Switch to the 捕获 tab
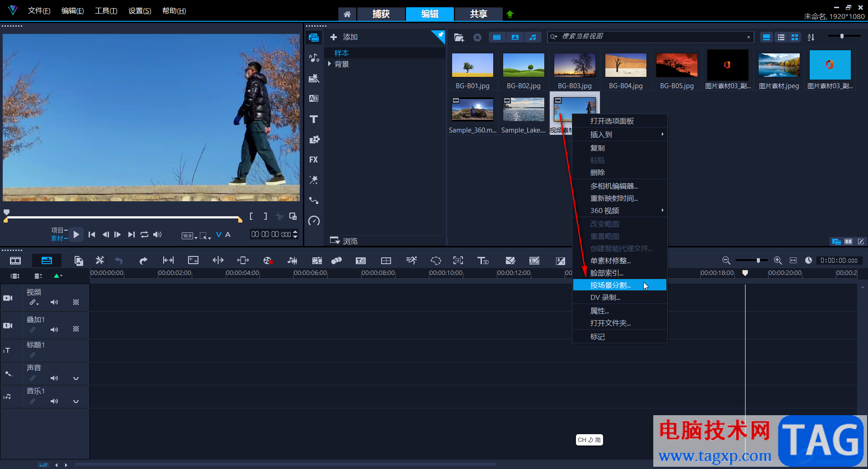Viewport: 868px width, 469px height. click(381, 14)
